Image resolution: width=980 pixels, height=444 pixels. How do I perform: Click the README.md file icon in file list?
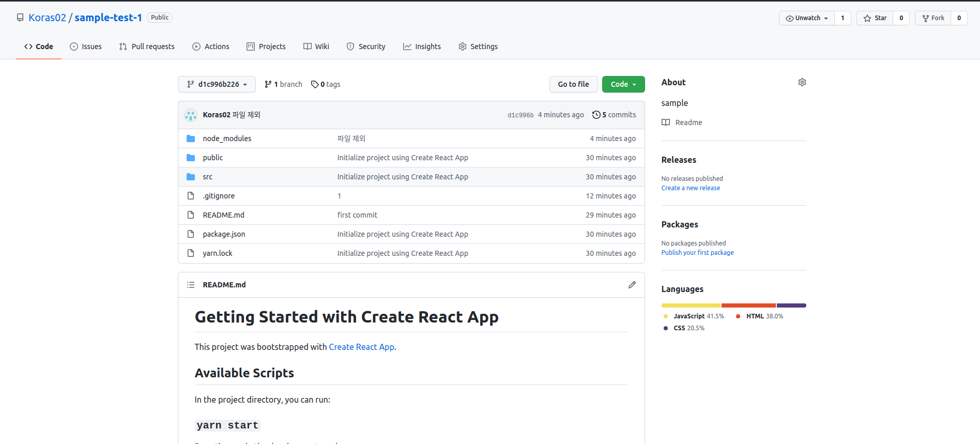pyautogui.click(x=191, y=215)
